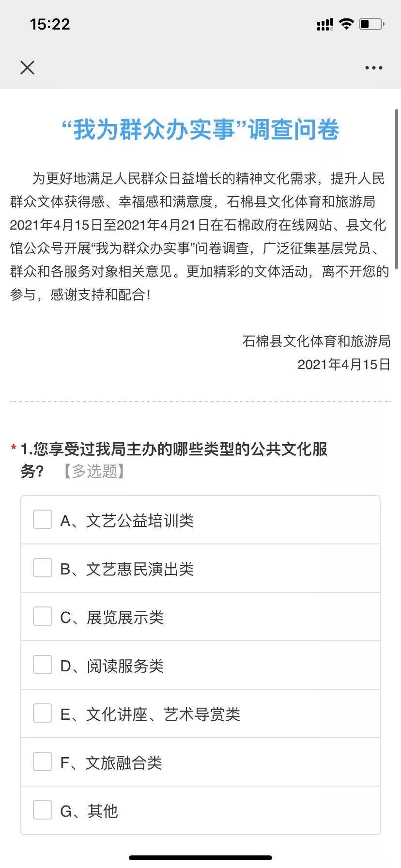The height and width of the screenshot is (868, 401).
Task: Tap the 【多选题】 label
Action: pos(94,471)
